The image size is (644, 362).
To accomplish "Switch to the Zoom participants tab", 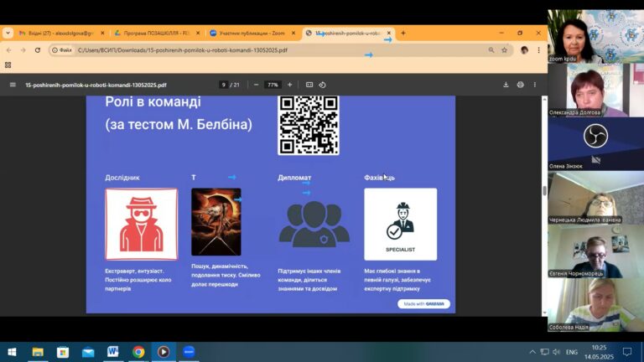I will tap(252, 34).
